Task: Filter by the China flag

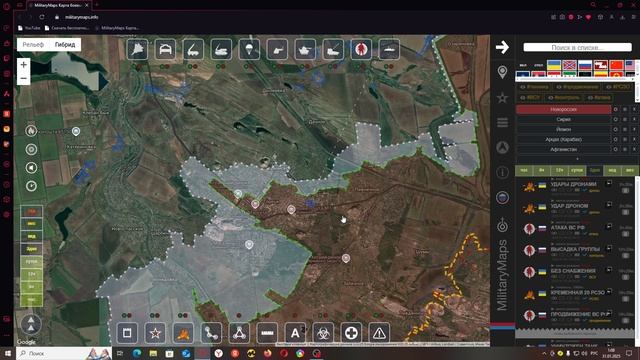Action: click(x=616, y=65)
